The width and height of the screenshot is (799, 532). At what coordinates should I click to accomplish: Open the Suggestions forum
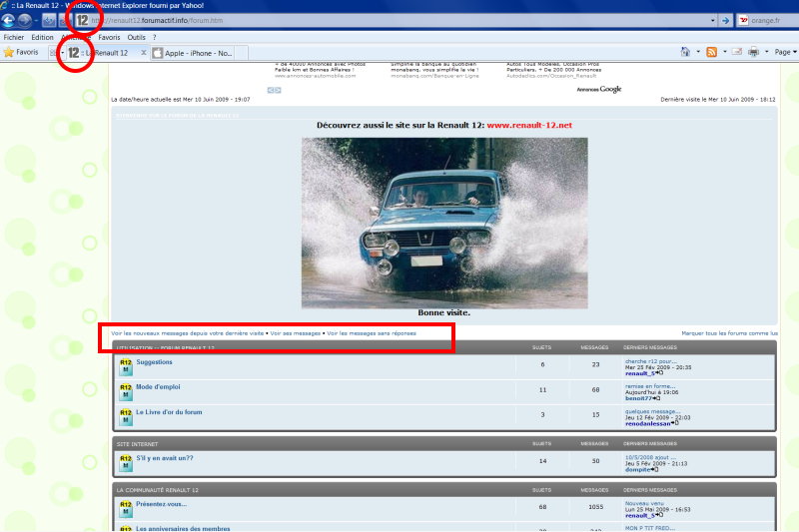(155, 362)
